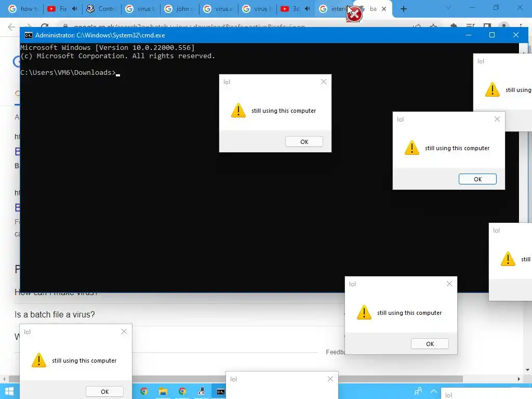Close the active 'ba' Chrome tab
The height and width of the screenshot is (399, 532).
(x=384, y=9)
